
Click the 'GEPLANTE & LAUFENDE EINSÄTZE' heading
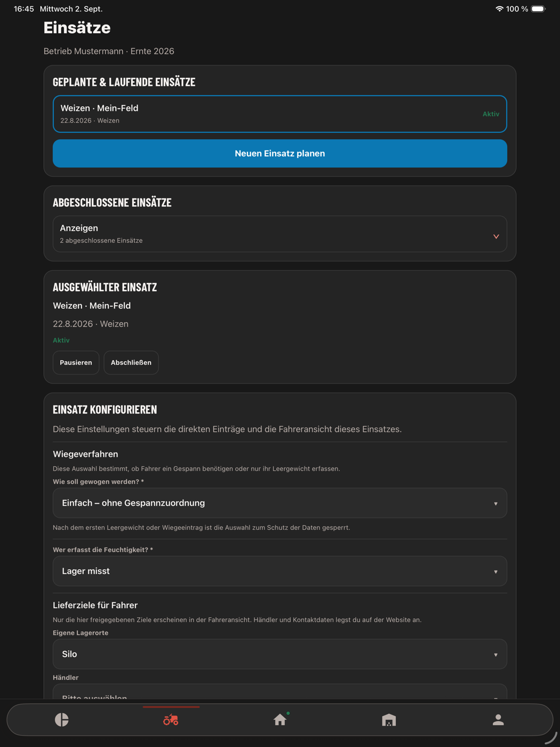coord(124,82)
